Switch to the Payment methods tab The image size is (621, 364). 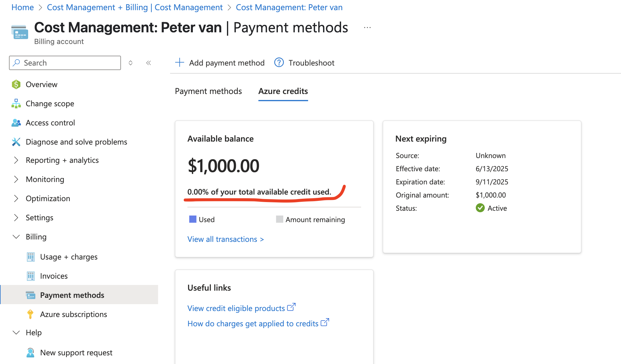click(208, 91)
